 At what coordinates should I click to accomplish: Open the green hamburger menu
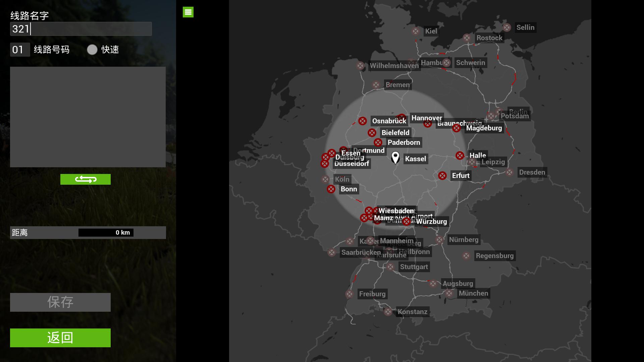[188, 12]
